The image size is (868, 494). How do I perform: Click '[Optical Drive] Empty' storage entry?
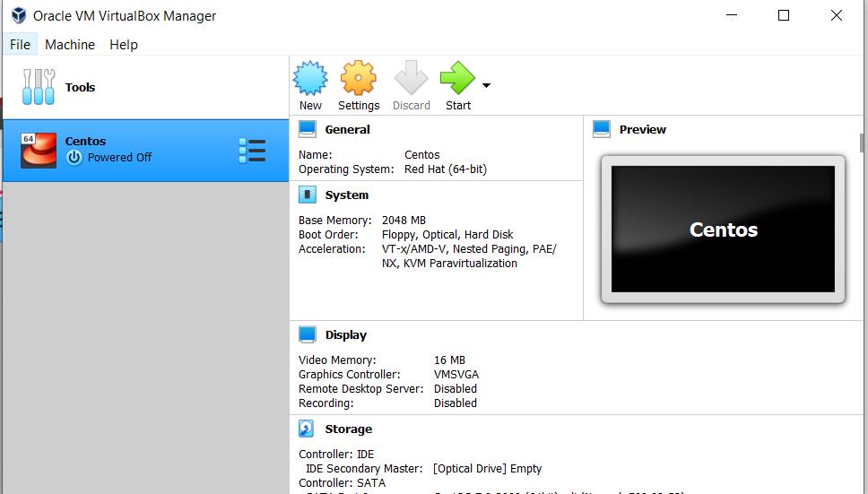click(487, 469)
